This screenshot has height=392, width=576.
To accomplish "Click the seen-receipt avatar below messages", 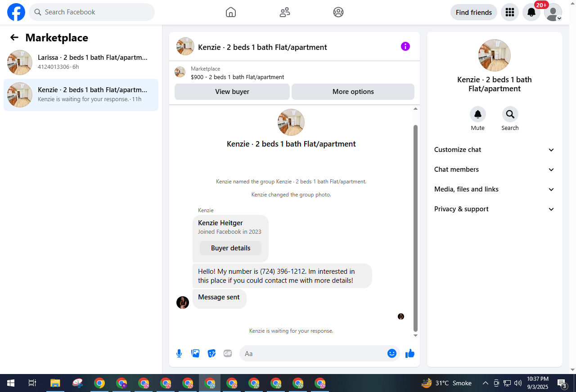I will point(401,316).
